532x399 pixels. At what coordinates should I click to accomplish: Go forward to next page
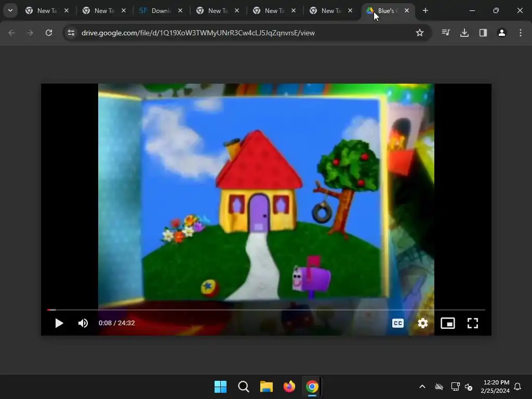tap(30, 33)
